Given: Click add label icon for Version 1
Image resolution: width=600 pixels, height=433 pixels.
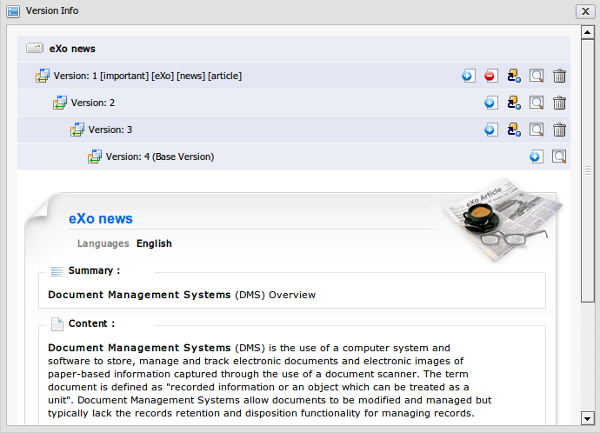Looking at the screenshot, I should point(468,75).
